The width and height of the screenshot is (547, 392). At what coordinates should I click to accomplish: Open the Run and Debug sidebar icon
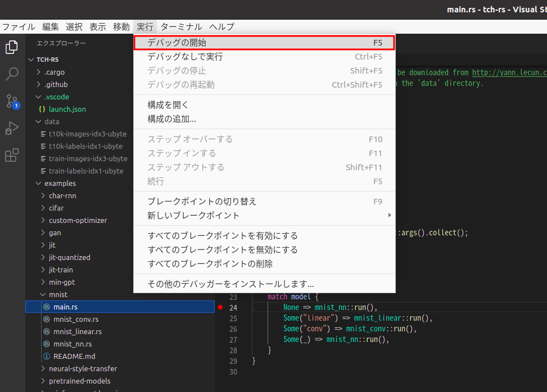(11, 128)
